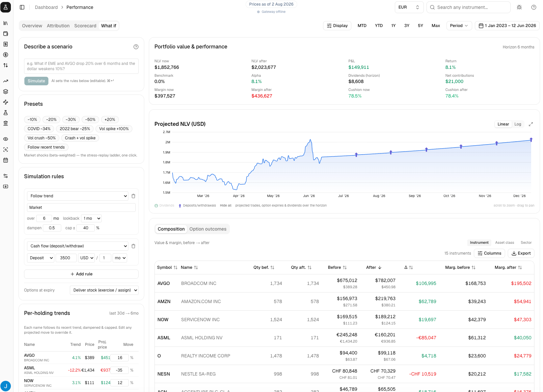Delete the Follow trend rule
The image size is (543, 392).
coord(133,196)
